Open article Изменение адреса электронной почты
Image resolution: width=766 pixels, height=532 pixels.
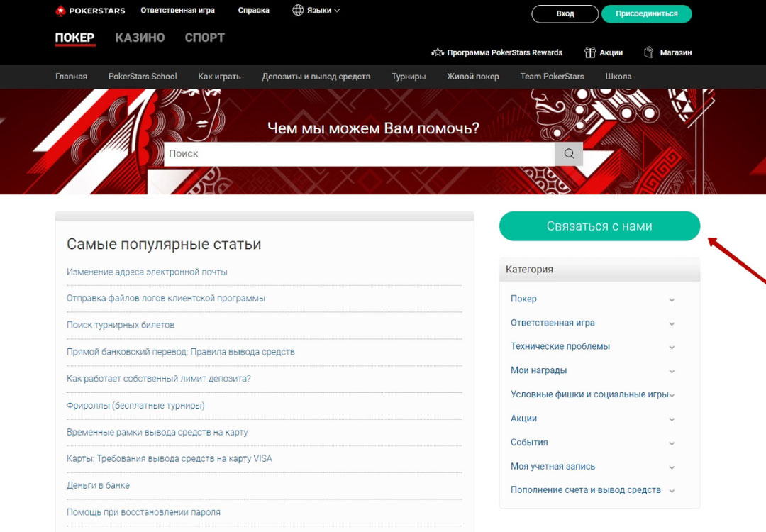[x=147, y=272]
